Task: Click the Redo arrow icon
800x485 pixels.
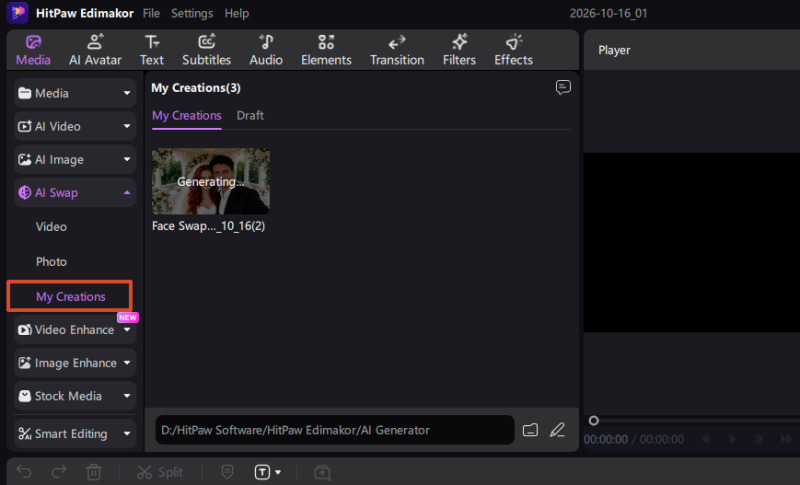Action: click(x=59, y=472)
